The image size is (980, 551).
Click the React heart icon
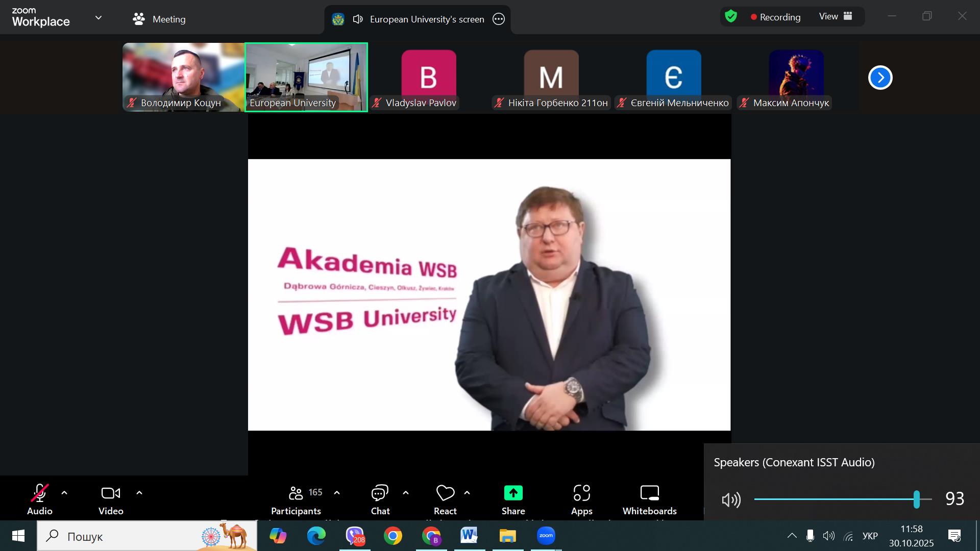click(x=445, y=493)
